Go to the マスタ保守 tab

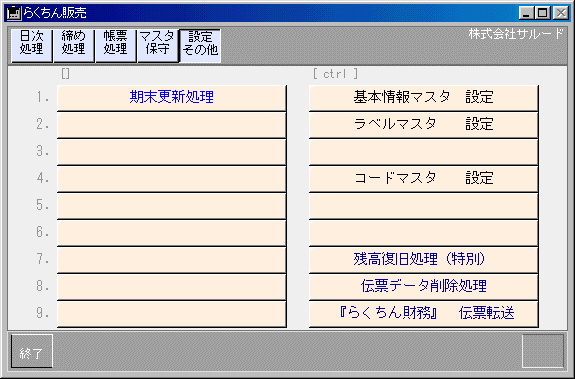(x=158, y=46)
